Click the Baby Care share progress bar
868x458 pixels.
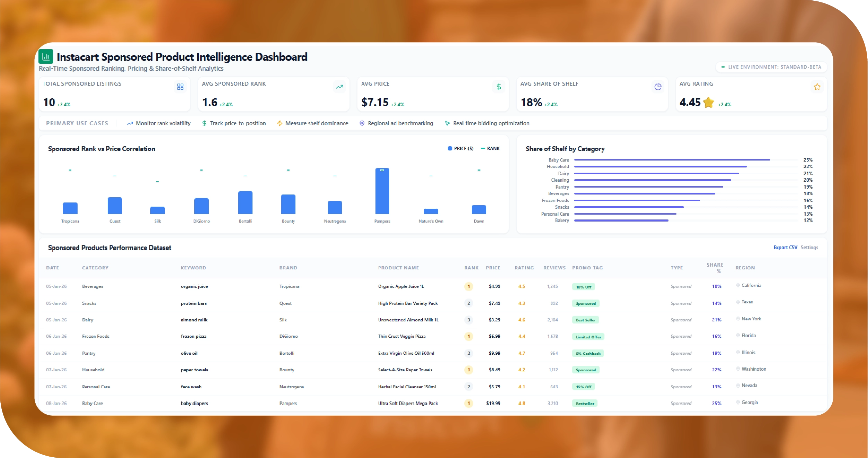coord(672,160)
